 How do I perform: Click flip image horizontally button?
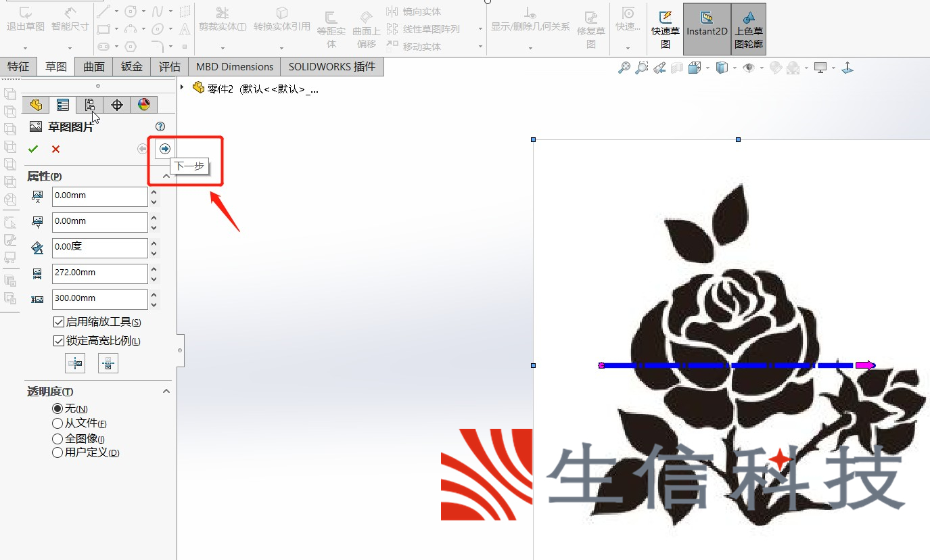point(75,364)
